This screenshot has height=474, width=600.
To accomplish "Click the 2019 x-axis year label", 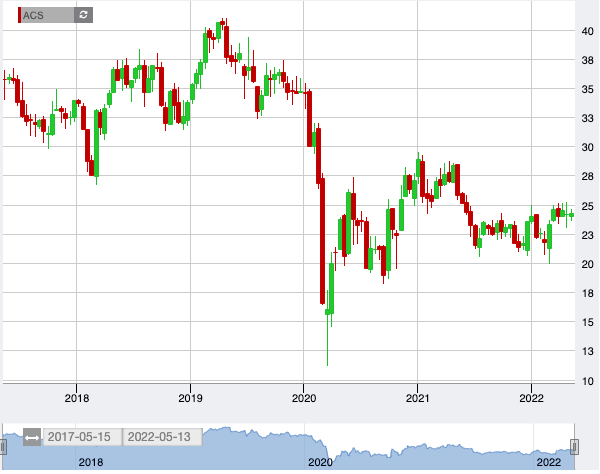I will point(190,398).
